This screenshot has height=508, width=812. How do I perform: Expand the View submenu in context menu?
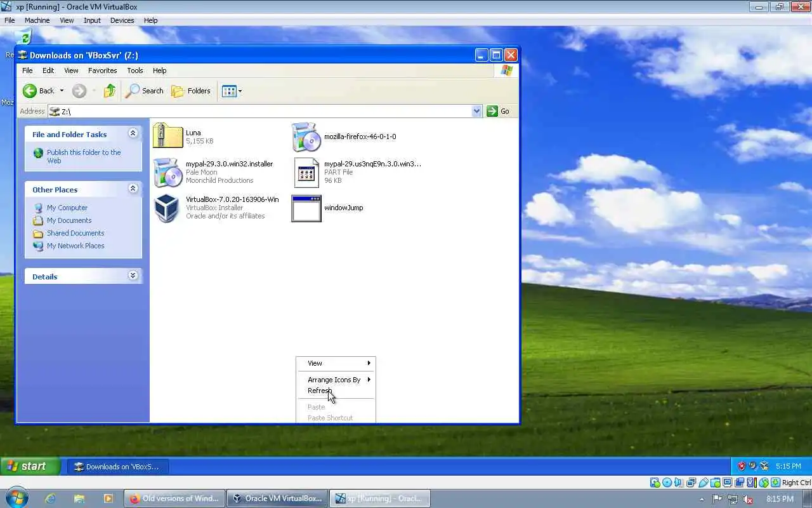pyautogui.click(x=336, y=363)
